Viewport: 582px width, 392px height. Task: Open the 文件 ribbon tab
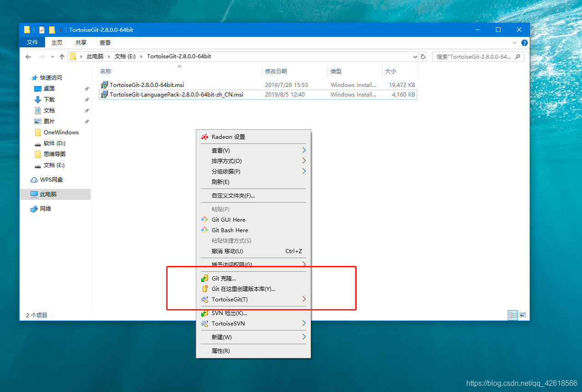click(32, 42)
